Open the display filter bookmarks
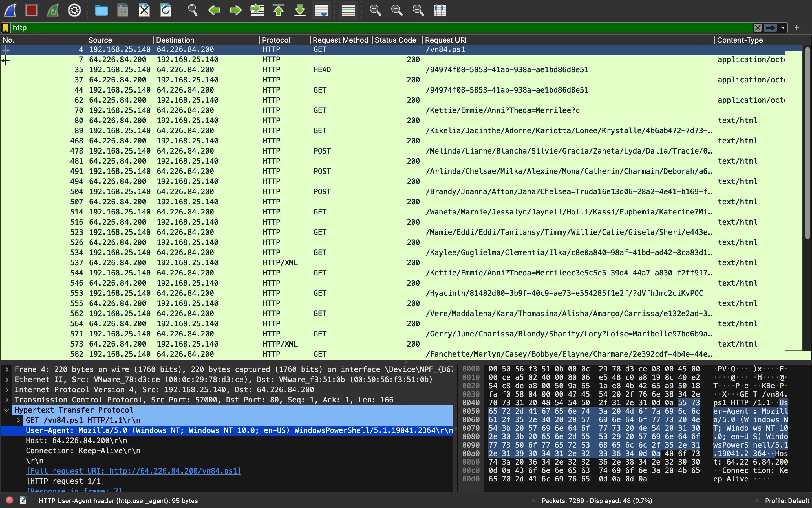Viewport: 812px width, 508px height. tap(6, 28)
